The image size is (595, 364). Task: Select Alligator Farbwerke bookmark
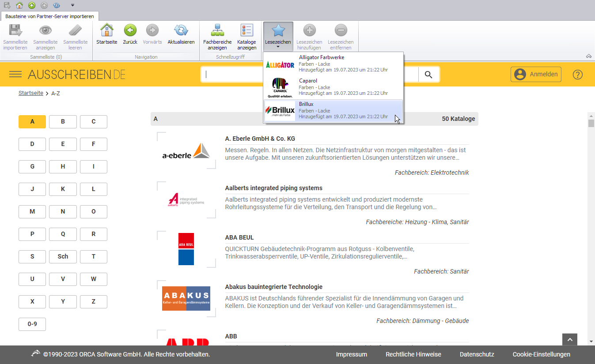pos(334,64)
